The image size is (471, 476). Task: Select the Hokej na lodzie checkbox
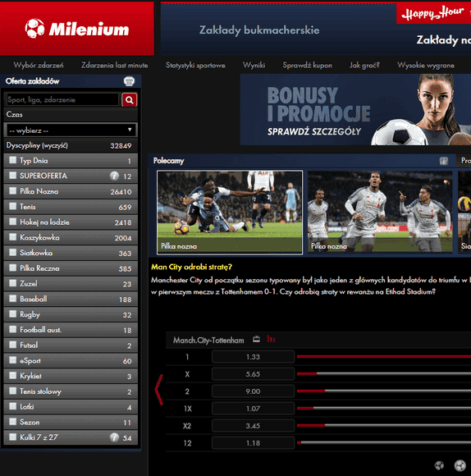click(x=13, y=222)
